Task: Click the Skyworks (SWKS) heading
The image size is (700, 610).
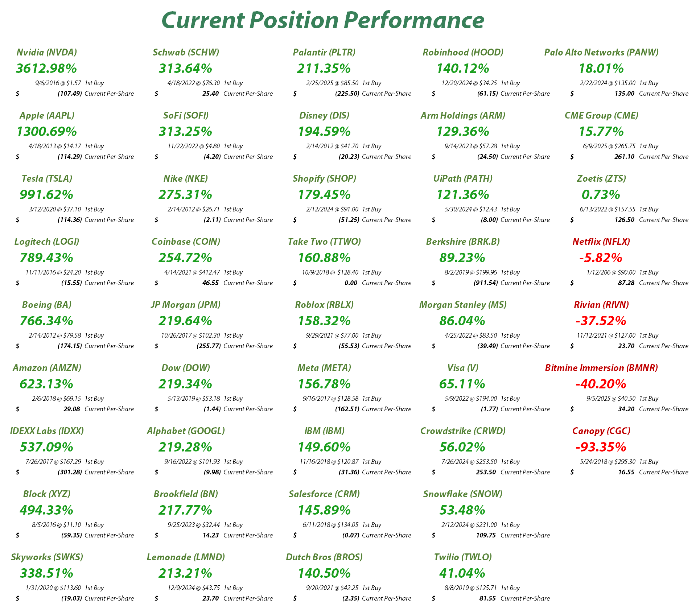Action: point(47,557)
